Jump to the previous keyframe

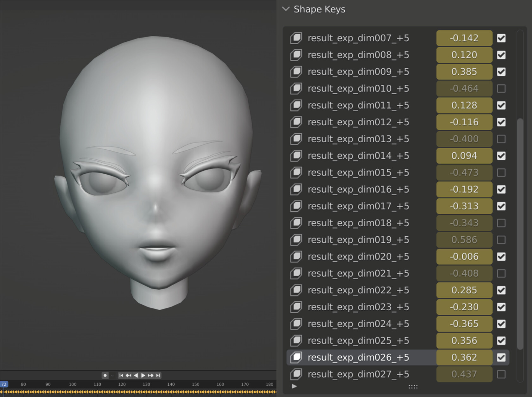[128, 375]
